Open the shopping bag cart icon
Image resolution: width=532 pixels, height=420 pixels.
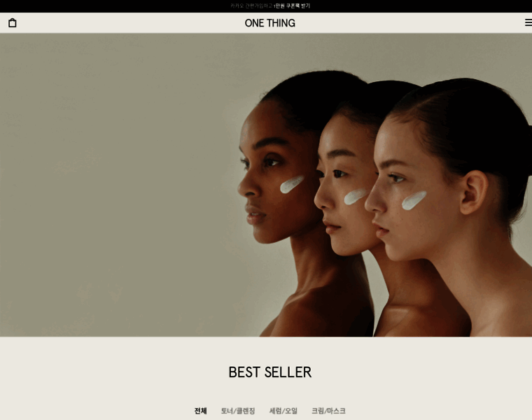tap(12, 22)
